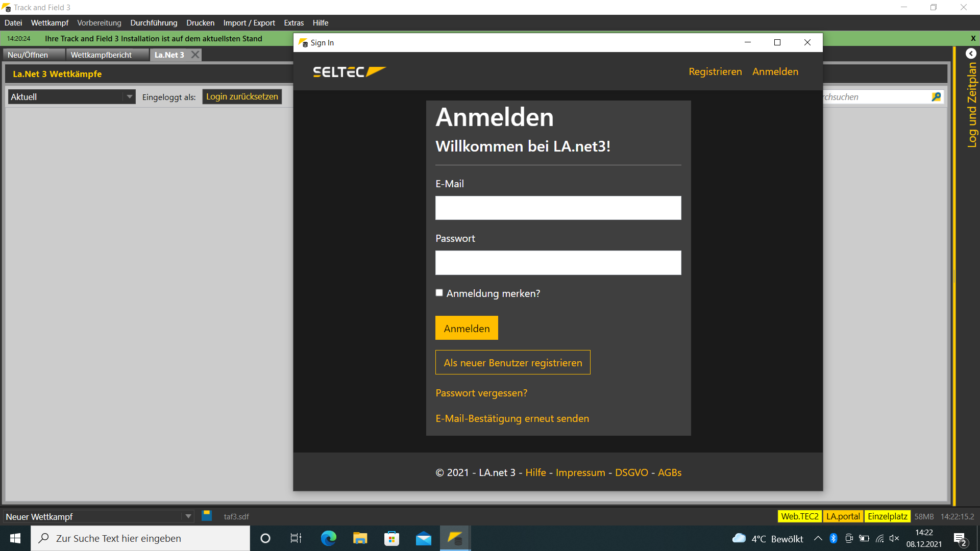Click the Bluetooth tray icon
This screenshot has width=980, height=551.
click(834, 538)
